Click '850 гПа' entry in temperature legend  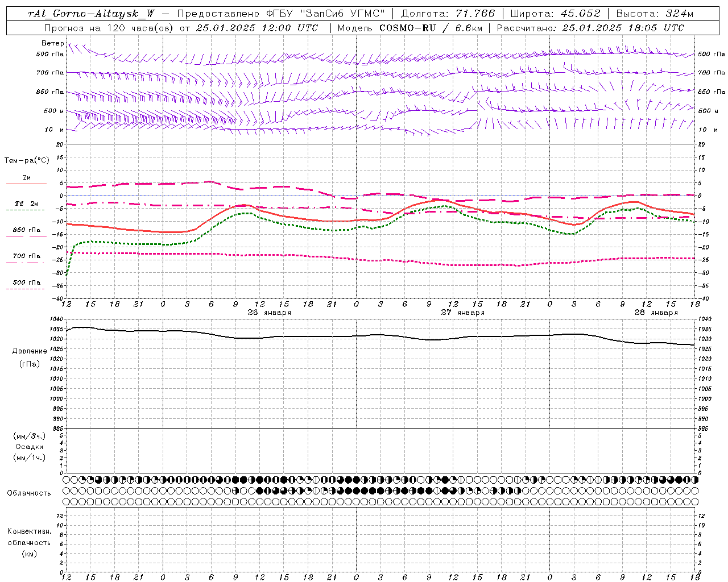pyautogui.click(x=27, y=230)
